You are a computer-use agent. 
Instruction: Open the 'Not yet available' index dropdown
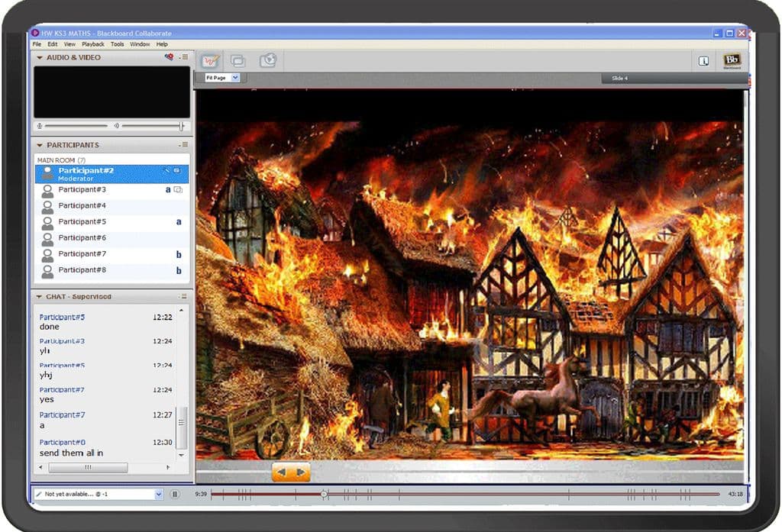coord(159,494)
